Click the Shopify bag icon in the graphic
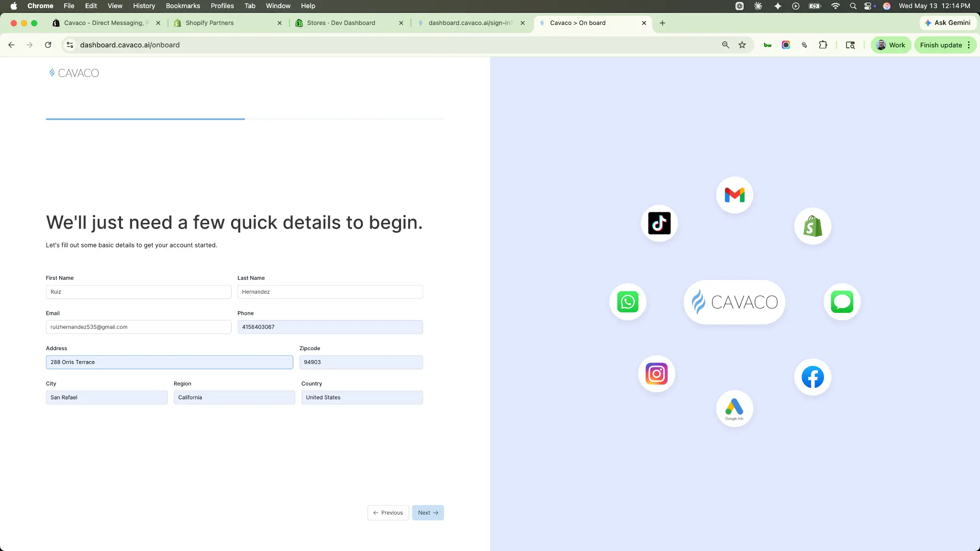 [x=813, y=226]
